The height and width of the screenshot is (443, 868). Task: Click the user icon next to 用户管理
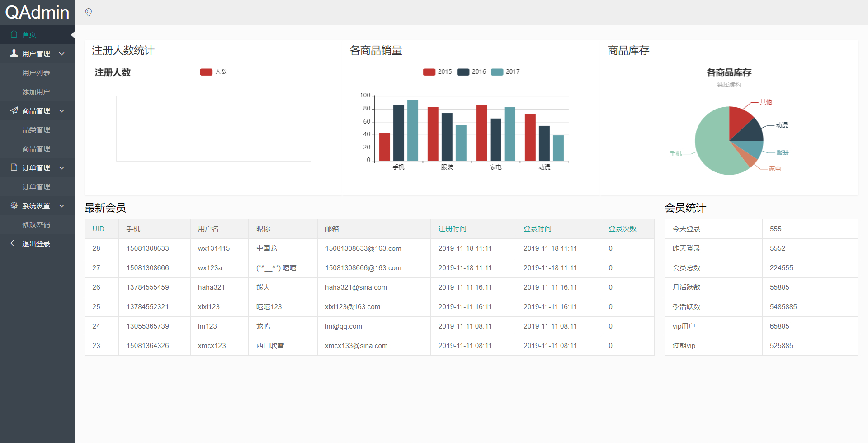13,53
